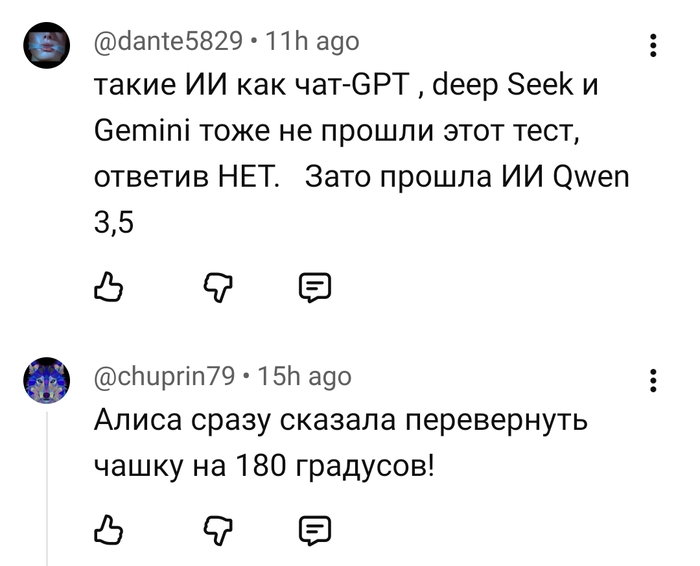700x566 pixels.
Task: Reply to the @dante5829 comment
Action: [x=314, y=290]
